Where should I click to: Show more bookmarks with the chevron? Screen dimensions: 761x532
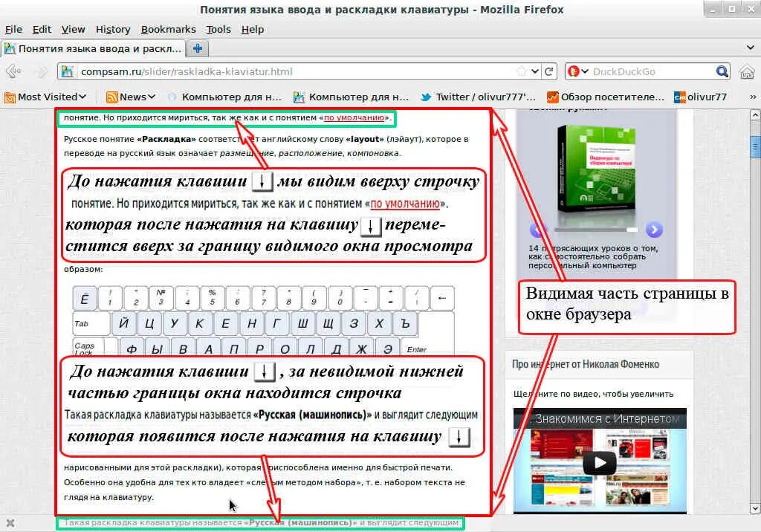(x=753, y=97)
